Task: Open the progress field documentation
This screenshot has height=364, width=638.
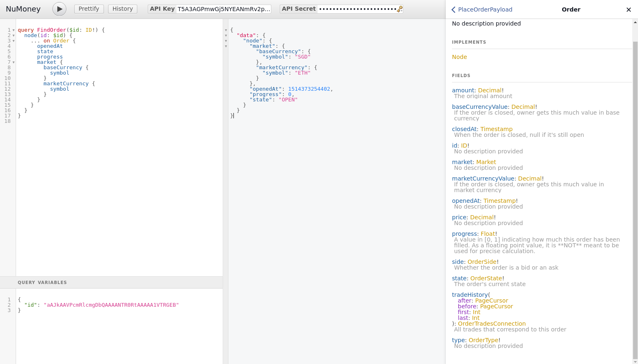Action: click(x=465, y=234)
